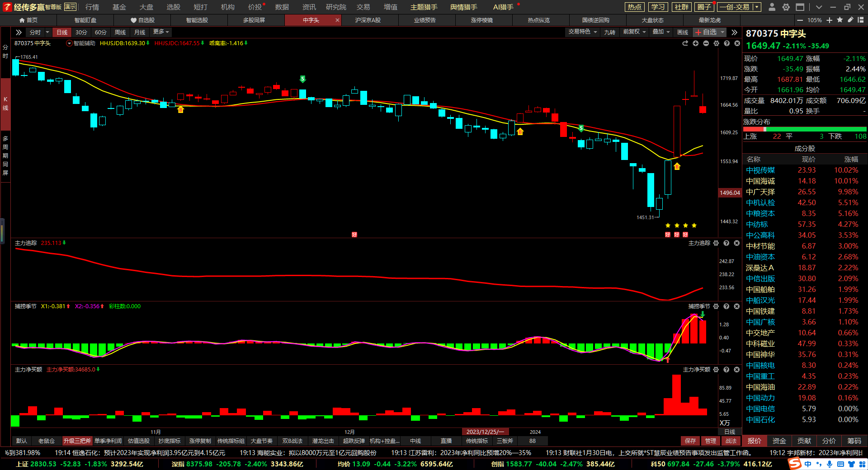
Task: Open the user account icon
Action: 772,7
